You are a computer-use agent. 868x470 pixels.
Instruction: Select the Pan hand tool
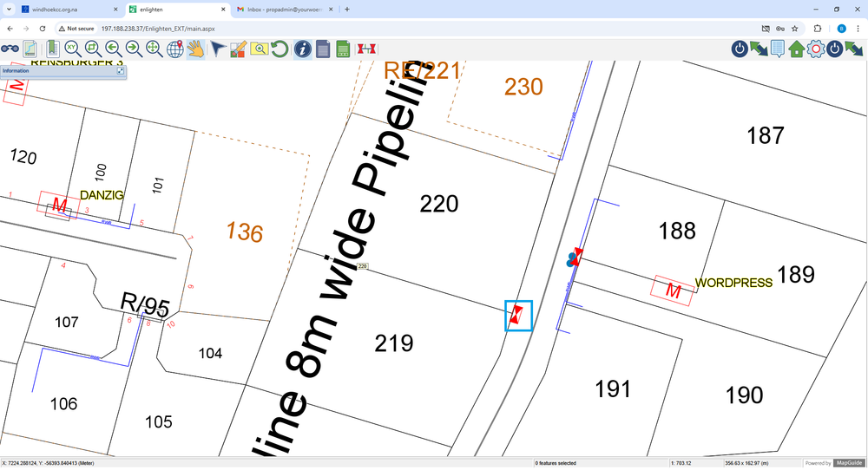[x=195, y=49]
